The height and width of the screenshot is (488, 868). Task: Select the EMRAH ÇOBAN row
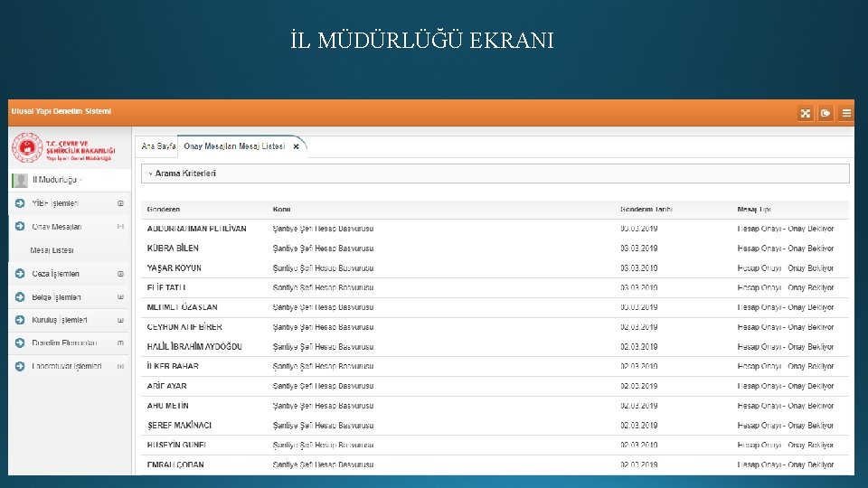495,465
